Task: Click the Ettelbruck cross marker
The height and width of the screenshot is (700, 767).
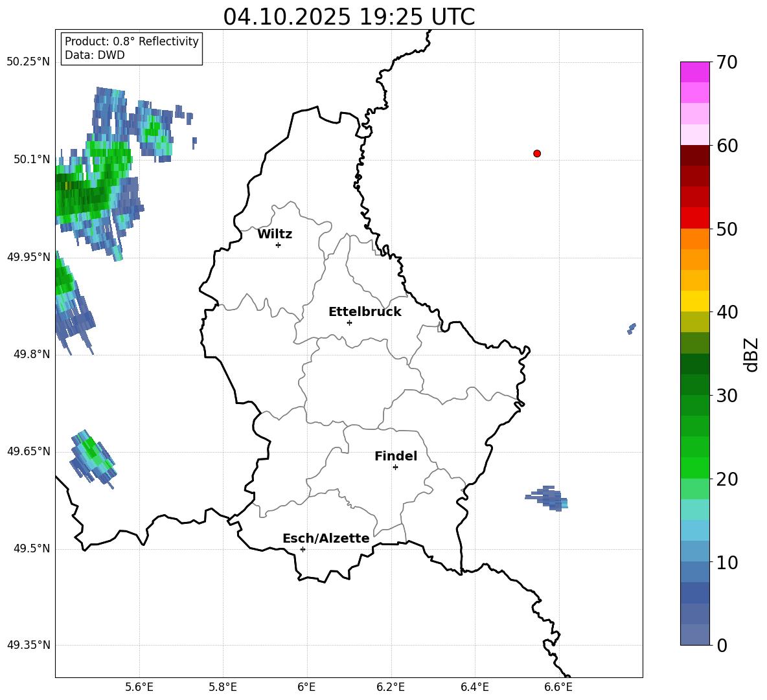Action: click(349, 322)
